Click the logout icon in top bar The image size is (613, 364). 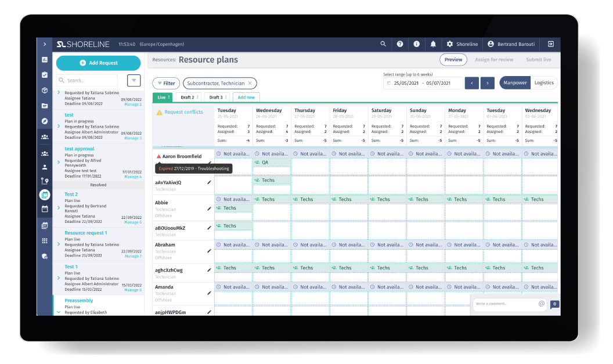[x=550, y=44]
